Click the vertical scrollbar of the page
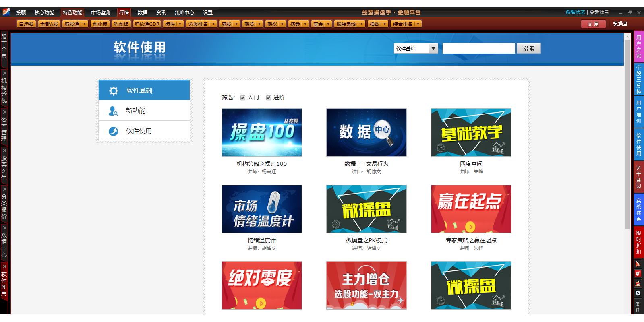Image resolution: width=644 pixels, height=322 pixels. tap(627, 133)
